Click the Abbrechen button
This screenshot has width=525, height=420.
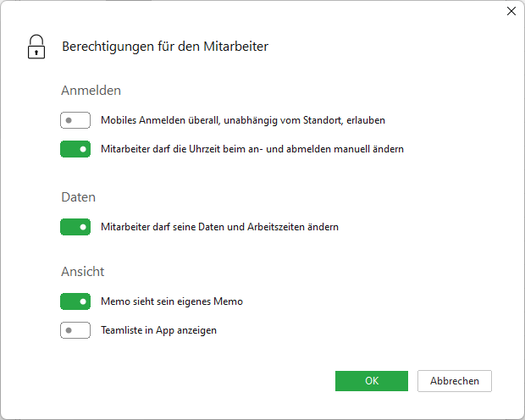click(454, 381)
